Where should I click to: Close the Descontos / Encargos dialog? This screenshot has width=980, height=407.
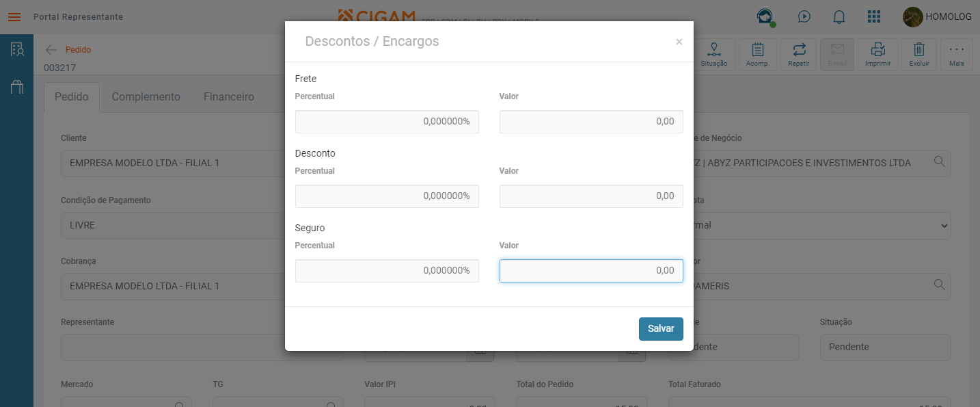click(679, 42)
